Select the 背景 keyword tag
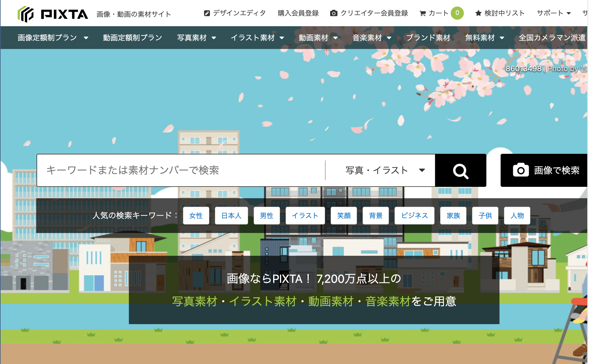The width and height of the screenshot is (589, 364). [x=376, y=216]
